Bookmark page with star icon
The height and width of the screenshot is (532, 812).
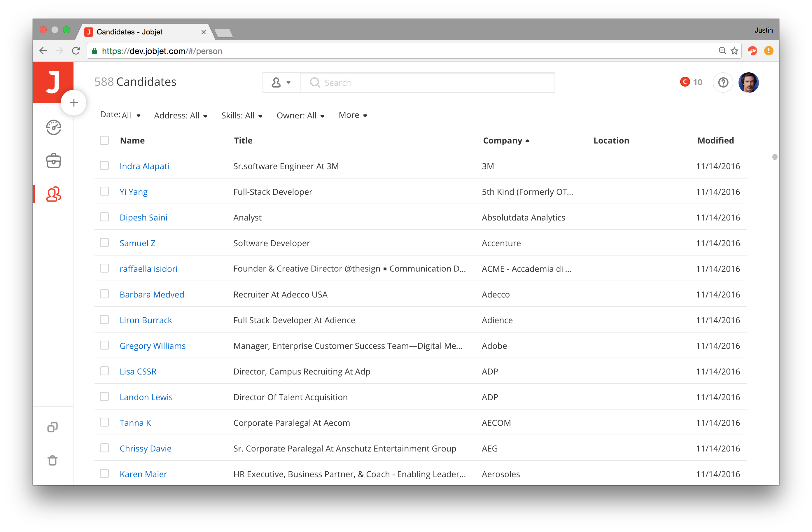tap(734, 51)
